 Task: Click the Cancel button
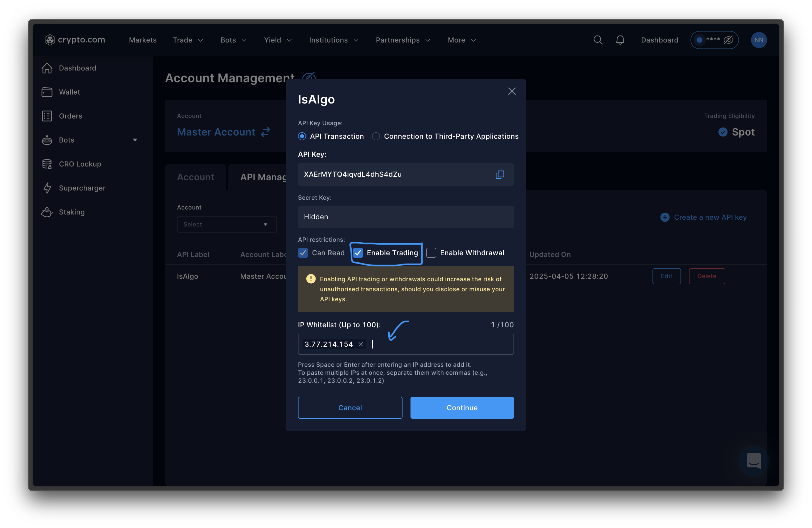350,407
